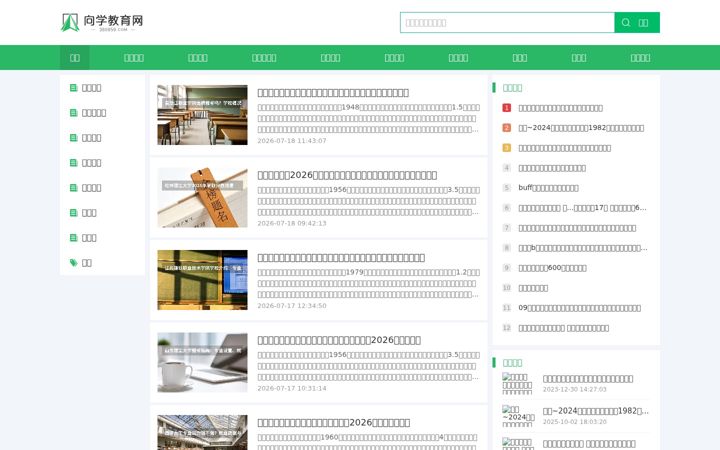720x450 pixels.
Task: Click the timestamp 2023-12-30 14:27:03
Action: (x=574, y=389)
